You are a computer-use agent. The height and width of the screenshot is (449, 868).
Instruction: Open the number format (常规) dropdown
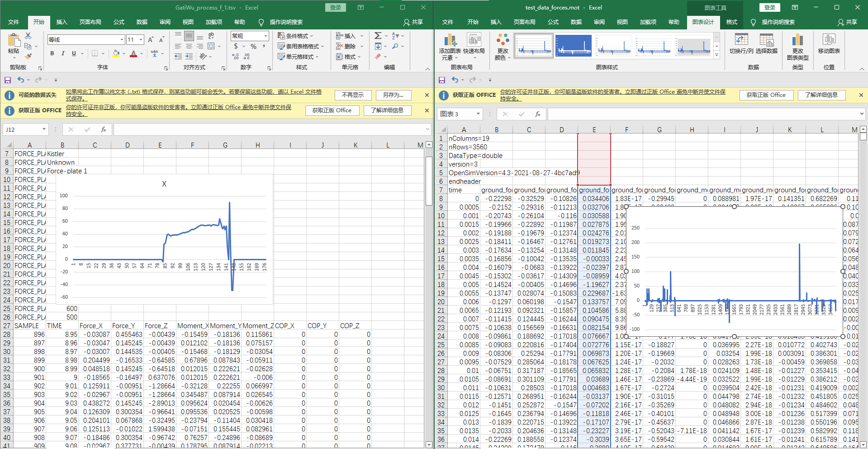coord(266,36)
